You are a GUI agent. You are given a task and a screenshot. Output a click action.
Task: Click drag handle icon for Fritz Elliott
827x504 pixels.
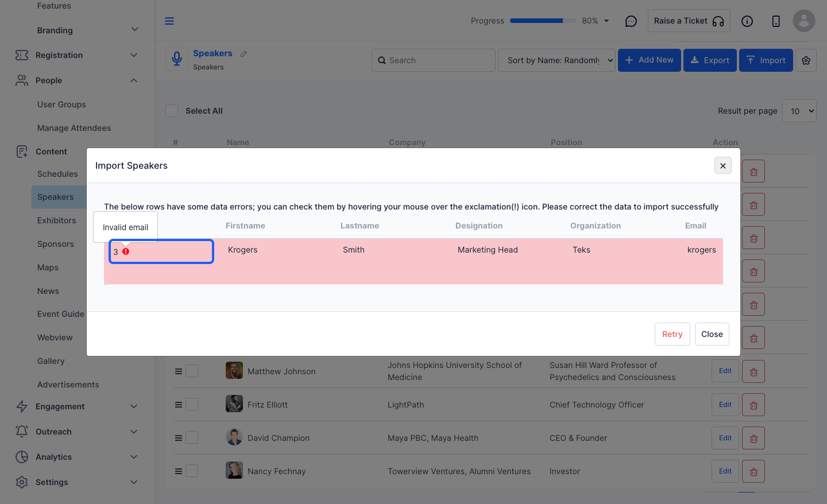[179, 405]
